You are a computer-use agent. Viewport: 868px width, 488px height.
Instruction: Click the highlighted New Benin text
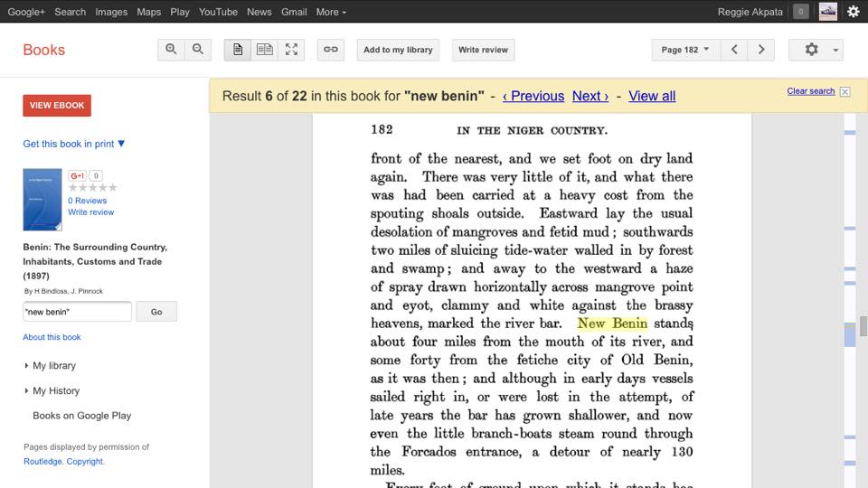click(x=612, y=324)
